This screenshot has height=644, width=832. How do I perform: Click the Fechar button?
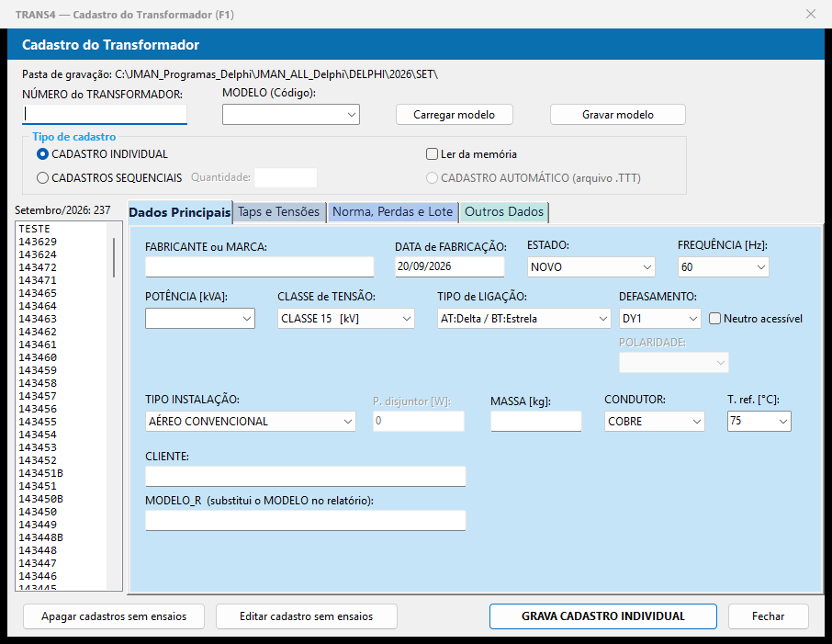(768, 616)
